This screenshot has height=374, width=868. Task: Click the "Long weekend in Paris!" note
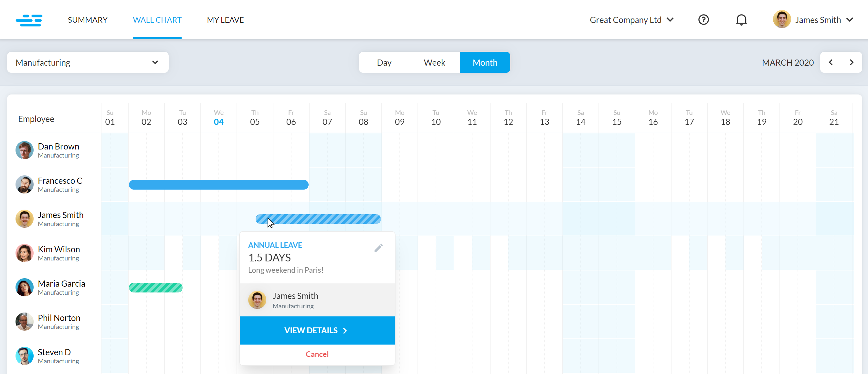click(286, 270)
